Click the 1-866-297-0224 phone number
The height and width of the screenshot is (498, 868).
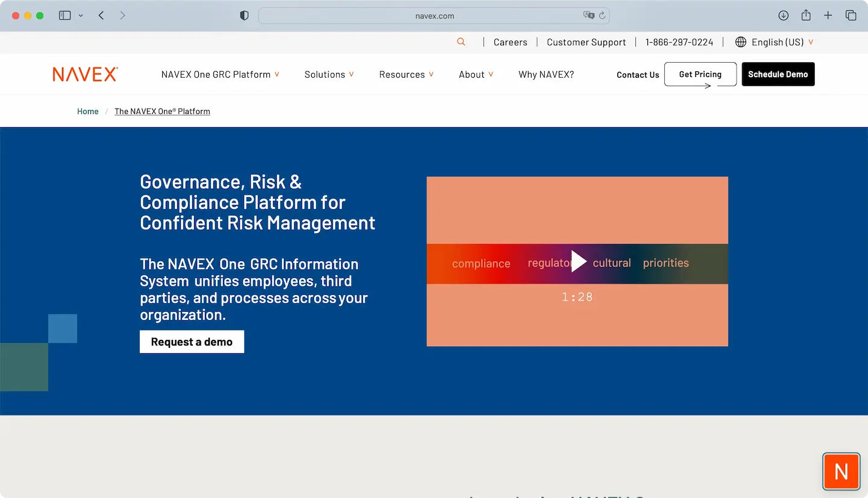679,42
